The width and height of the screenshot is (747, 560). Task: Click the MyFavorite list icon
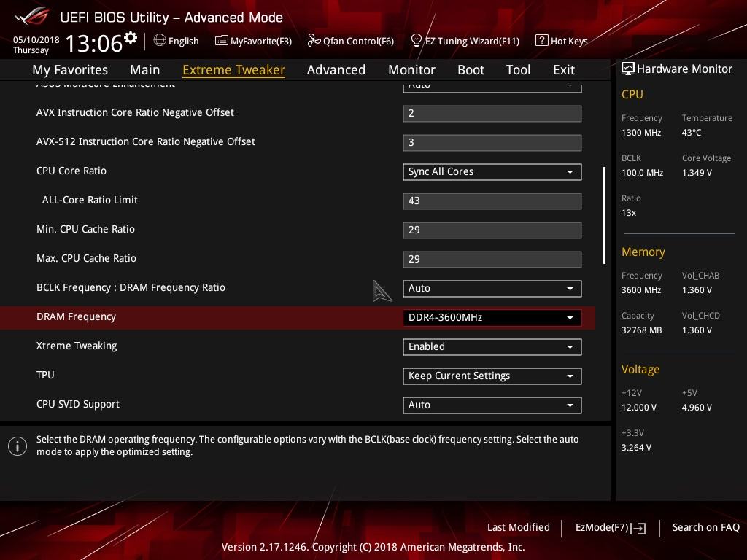coord(222,41)
